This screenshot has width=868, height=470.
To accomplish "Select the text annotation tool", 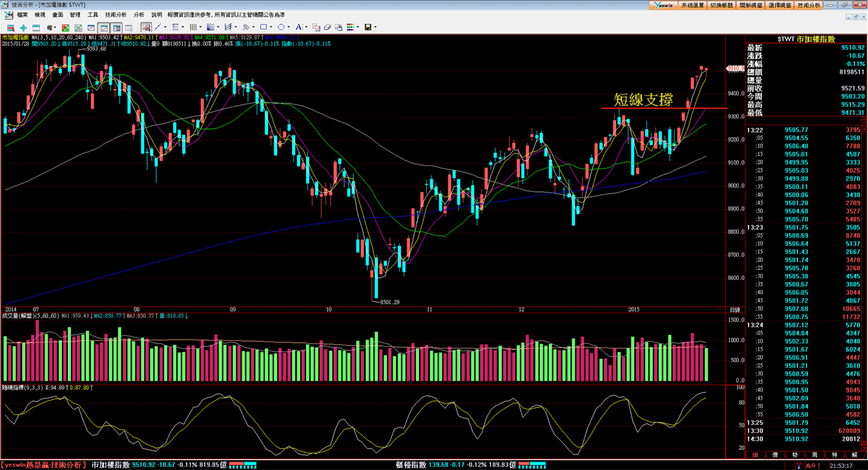I will click(299, 27).
